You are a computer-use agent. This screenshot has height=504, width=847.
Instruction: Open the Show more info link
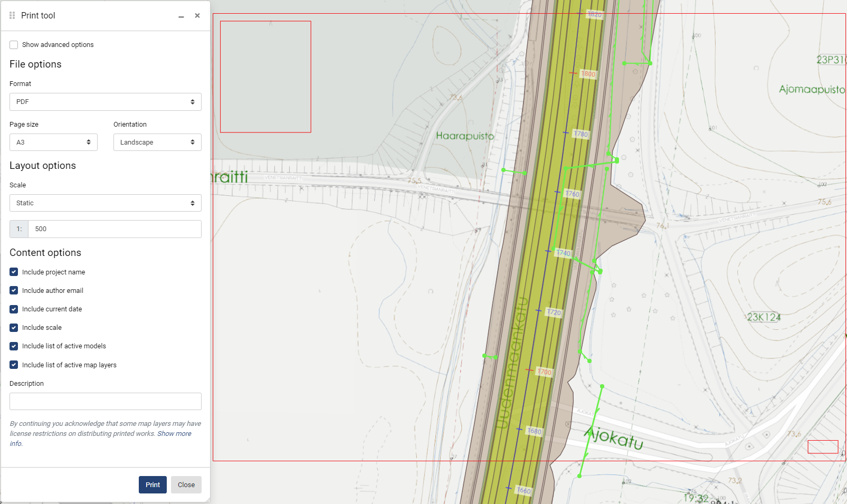click(x=174, y=434)
